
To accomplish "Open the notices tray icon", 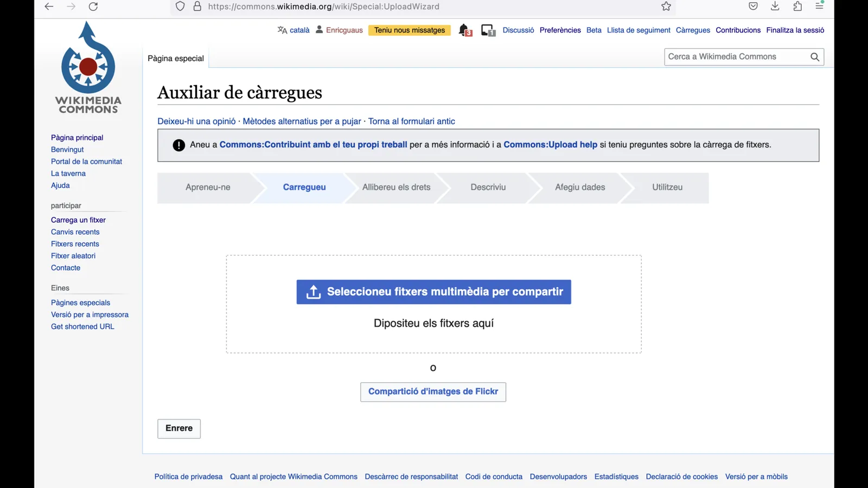I will click(488, 30).
